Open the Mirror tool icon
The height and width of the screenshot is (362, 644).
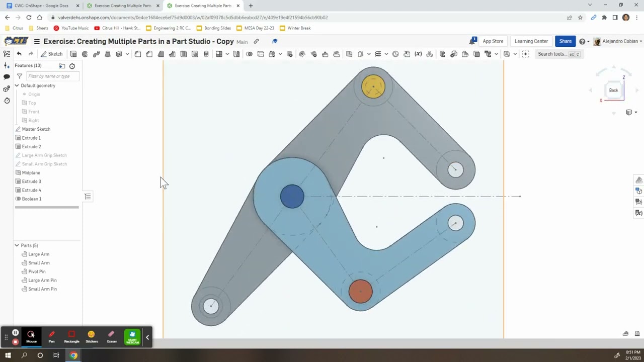(x=236, y=54)
